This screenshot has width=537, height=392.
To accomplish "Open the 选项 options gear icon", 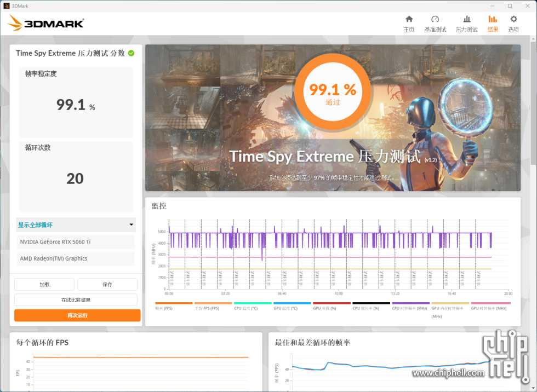I will (513, 20).
